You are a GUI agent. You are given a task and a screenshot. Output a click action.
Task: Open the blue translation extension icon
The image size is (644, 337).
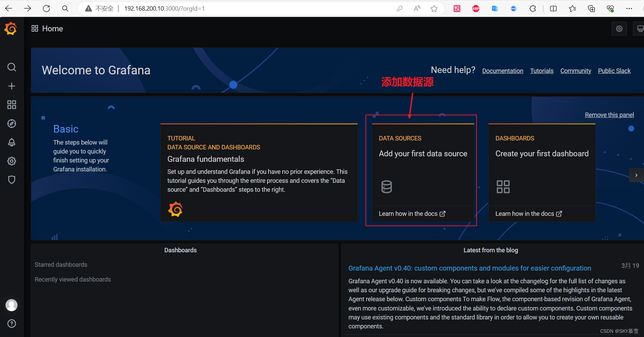(495, 9)
